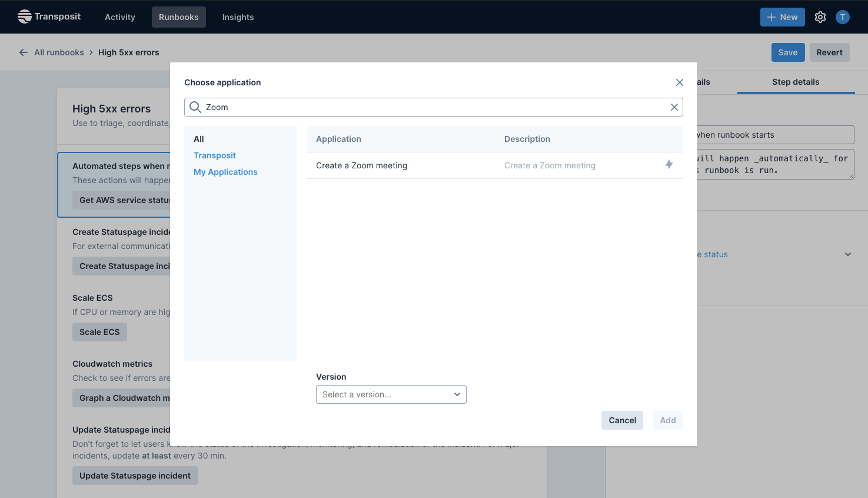Click the Zoom row description text

pyautogui.click(x=550, y=165)
